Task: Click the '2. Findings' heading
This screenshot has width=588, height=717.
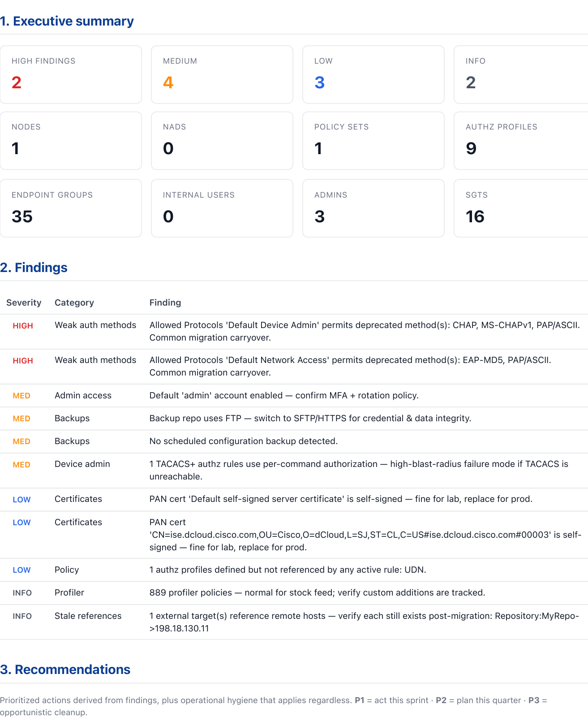Action: [x=34, y=268]
